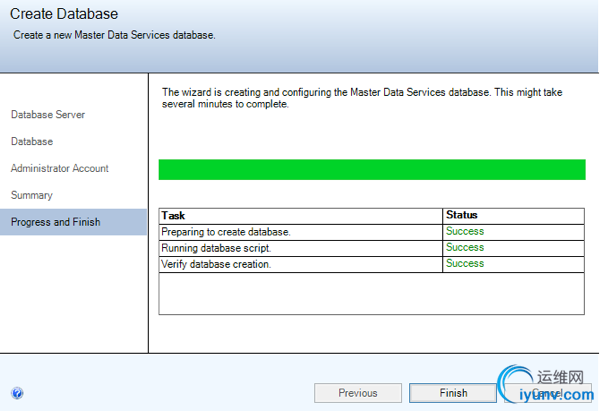600x411 pixels.
Task: Select the Database step in sidebar
Action: pyautogui.click(x=32, y=141)
